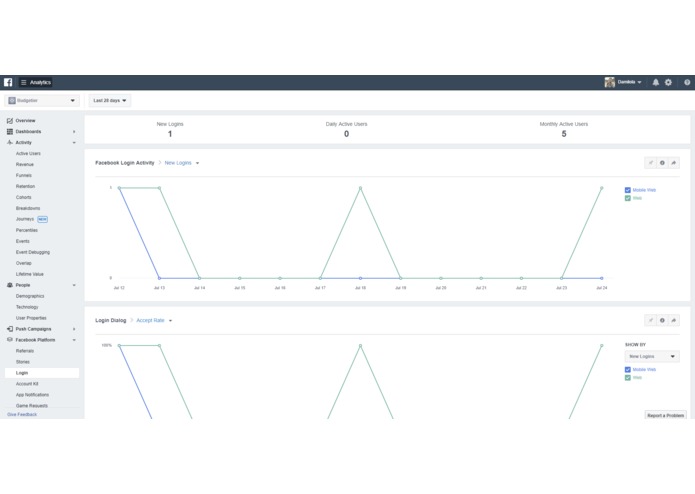Collapse the Activity section arrow

(74, 143)
